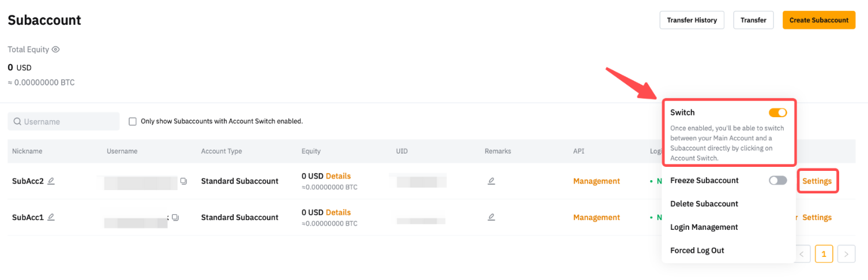Edit remarks for SubAcc2
This screenshot has height=280, width=868.
pyautogui.click(x=491, y=181)
